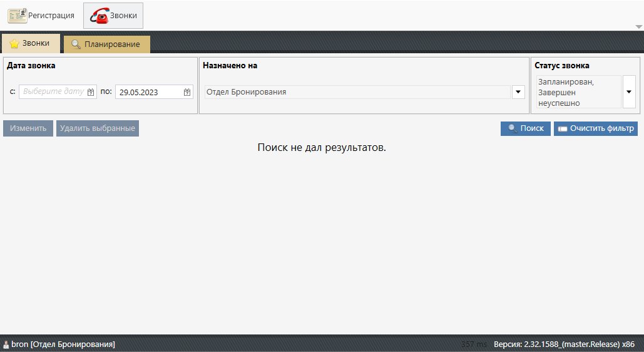Click the version 2.32.1588 status text

pos(564,344)
